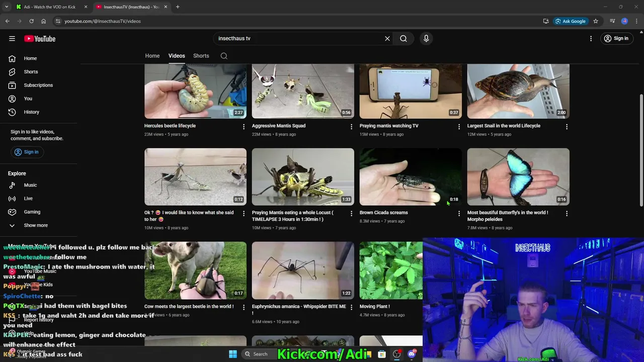Open the mantis 0:12 video thumbnail
The height and width of the screenshot is (362, 644).
coord(195,176)
